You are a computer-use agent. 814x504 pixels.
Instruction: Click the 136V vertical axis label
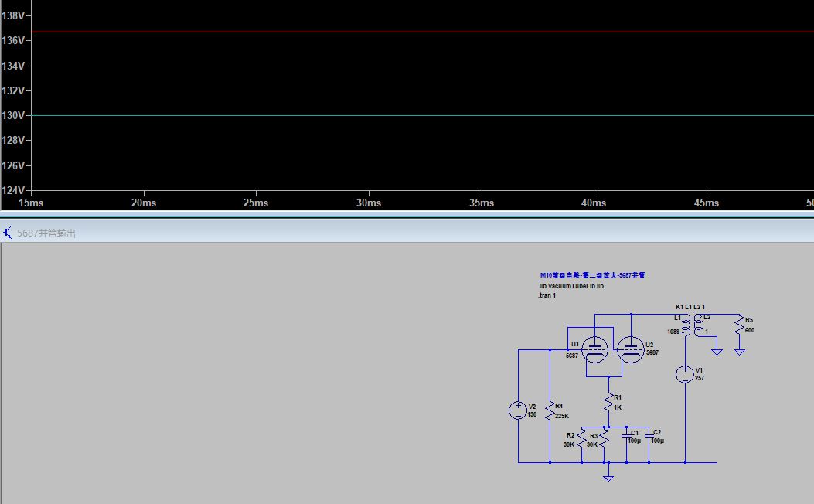[x=13, y=40]
